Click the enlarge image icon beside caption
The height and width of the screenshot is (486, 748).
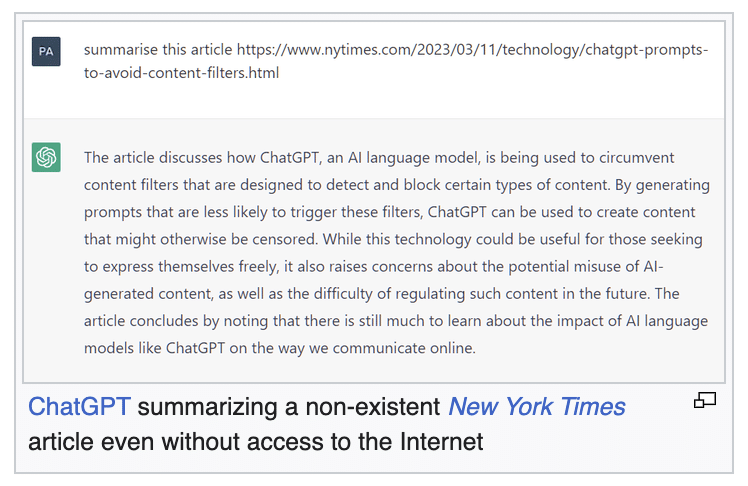click(705, 401)
